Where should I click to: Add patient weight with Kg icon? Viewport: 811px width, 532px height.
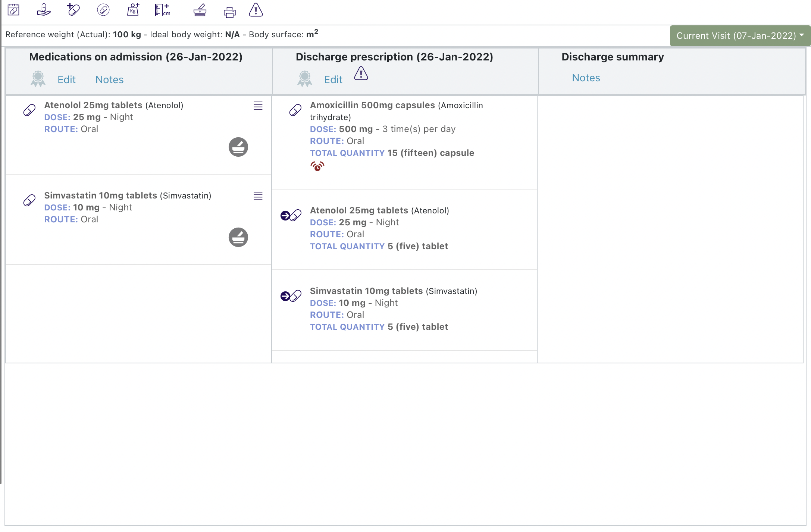133,10
